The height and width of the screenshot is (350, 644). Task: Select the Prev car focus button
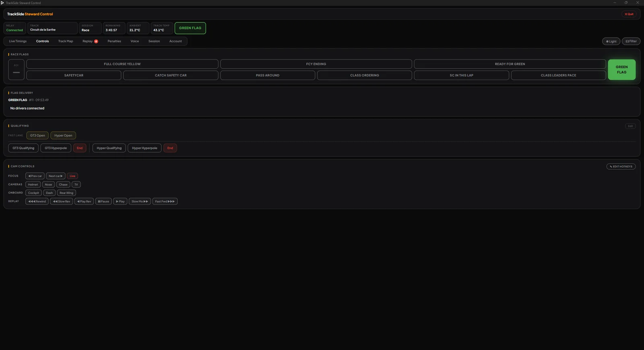pyautogui.click(x=35, y=176)
